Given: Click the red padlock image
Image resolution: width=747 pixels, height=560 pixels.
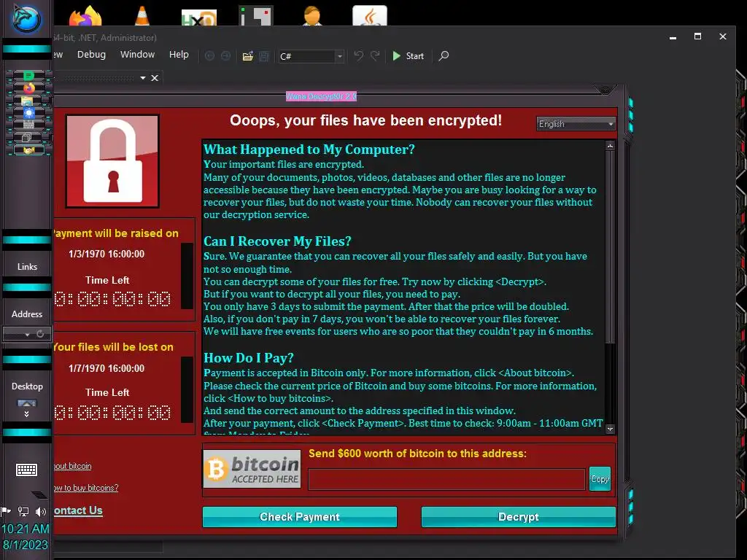Looking at the screenshot, I should coord(112,161).
